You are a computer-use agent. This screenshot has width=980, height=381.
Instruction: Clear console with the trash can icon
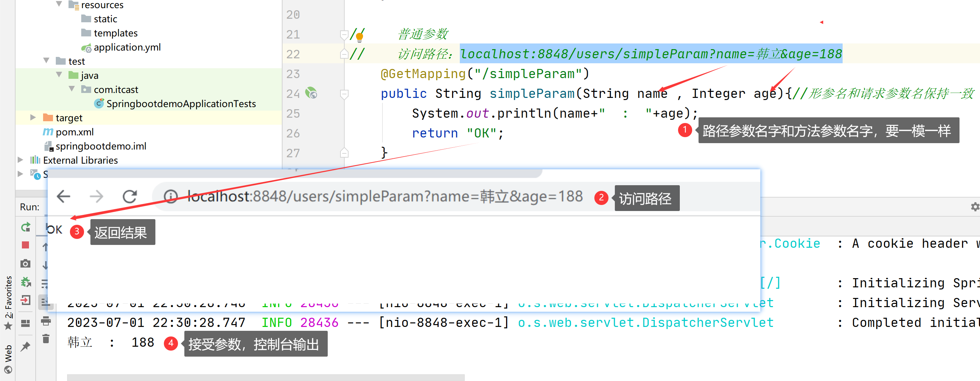coord(46,338)
